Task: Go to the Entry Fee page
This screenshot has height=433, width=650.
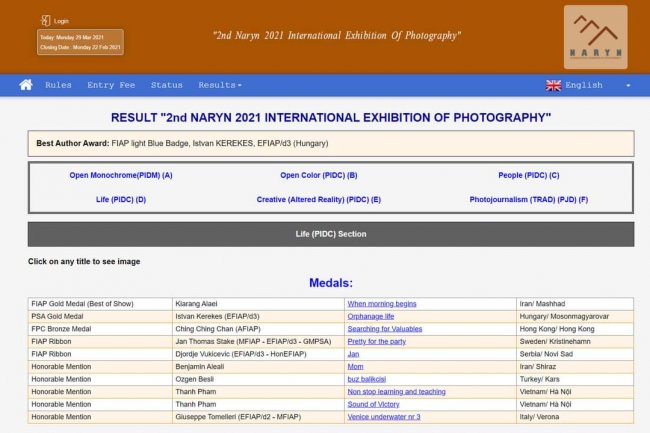Action: coord(110,85)
